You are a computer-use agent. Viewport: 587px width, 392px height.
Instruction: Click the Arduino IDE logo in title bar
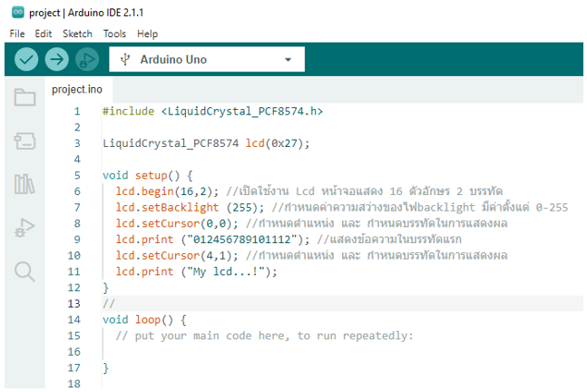pos(17,13)
